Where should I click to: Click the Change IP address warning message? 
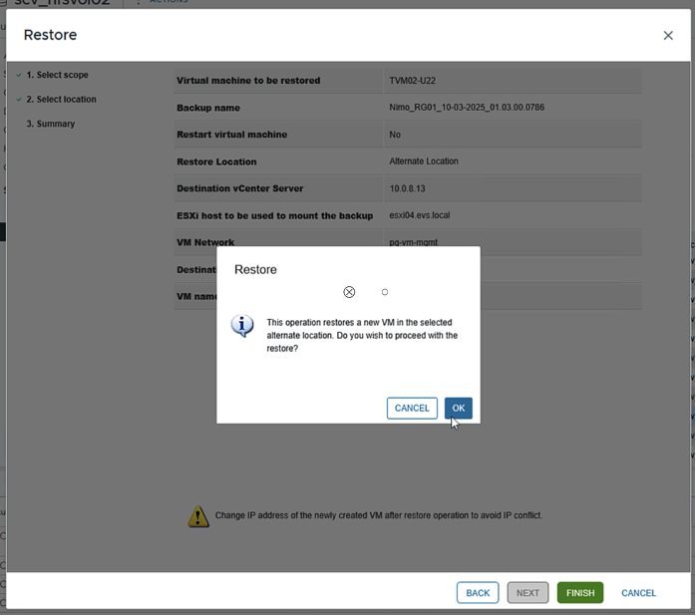(x=379, y=515)
